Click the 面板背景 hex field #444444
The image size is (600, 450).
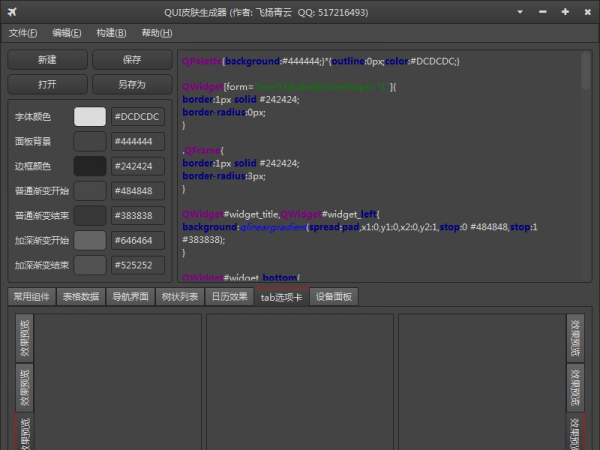pos(137,142)
